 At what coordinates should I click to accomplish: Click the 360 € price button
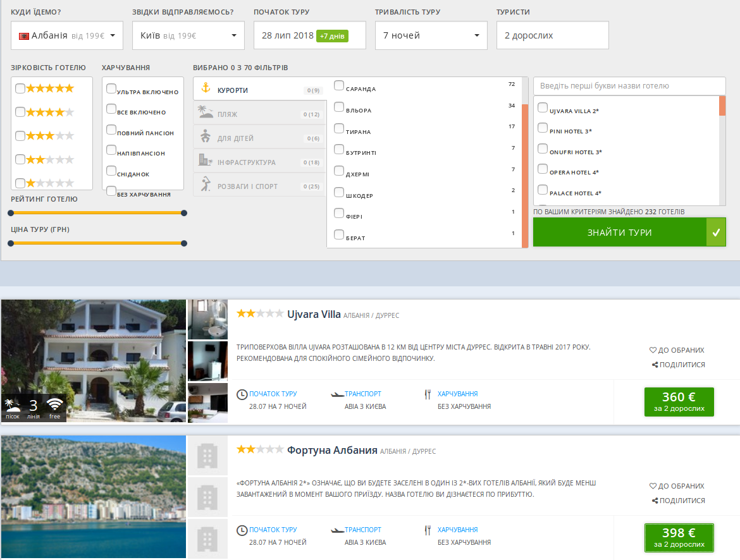point(679,401)
